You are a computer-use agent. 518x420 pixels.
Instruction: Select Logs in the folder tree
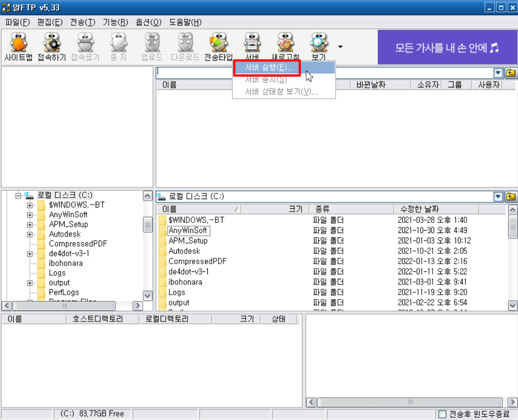57,273
